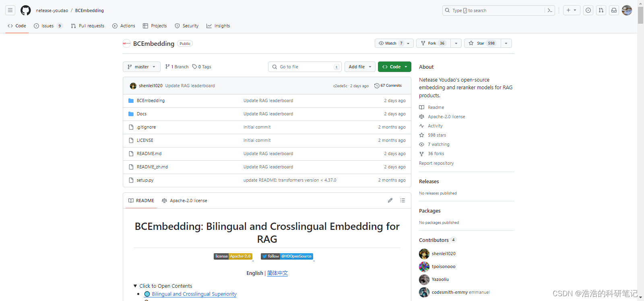
Task: Collapse the Click to Open Contents section
Action: click(163, 286)
